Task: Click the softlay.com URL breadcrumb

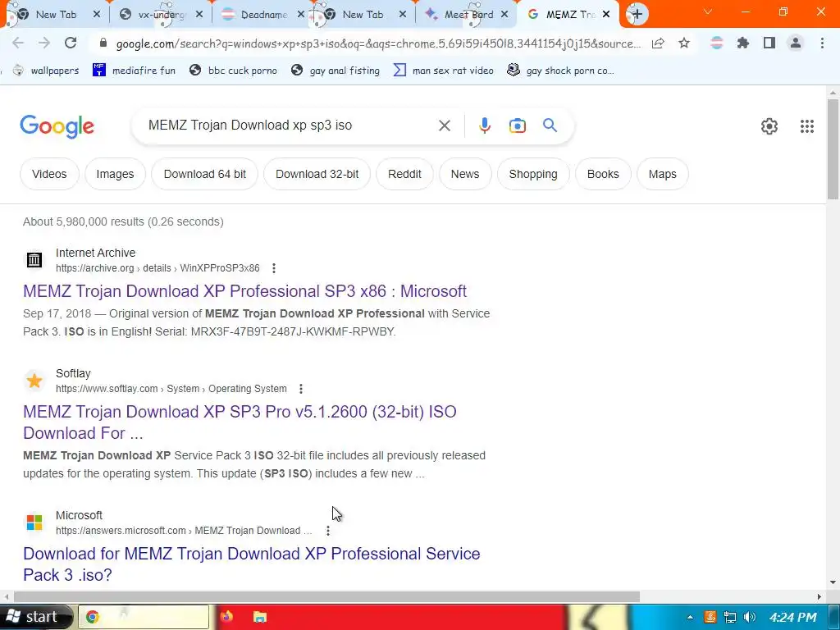Action: pyautogui.click(x=171, y=389)
